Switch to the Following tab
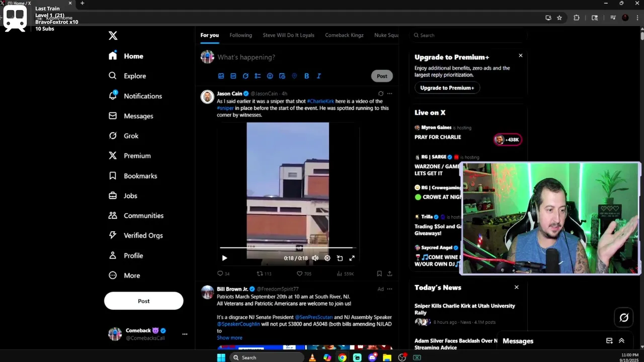644x362 pixels. (240, 35)
